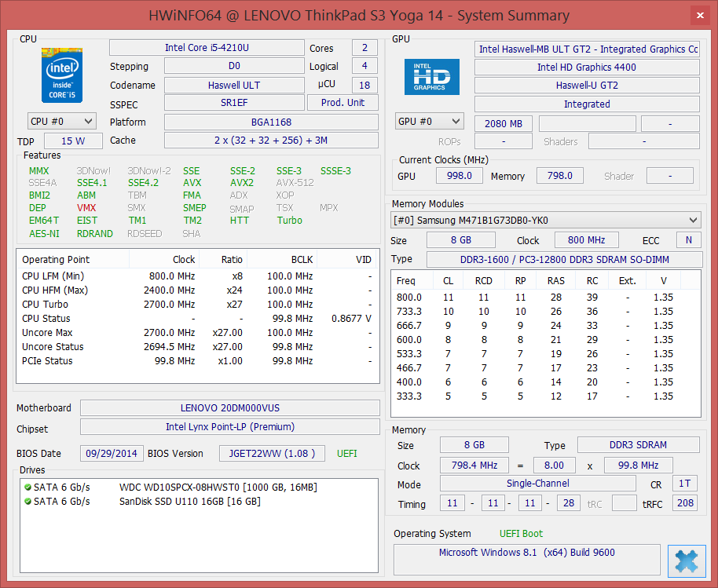The image size is (718, 588).
Task: Click the Freq column header in timings table
Action: [411, 280]
